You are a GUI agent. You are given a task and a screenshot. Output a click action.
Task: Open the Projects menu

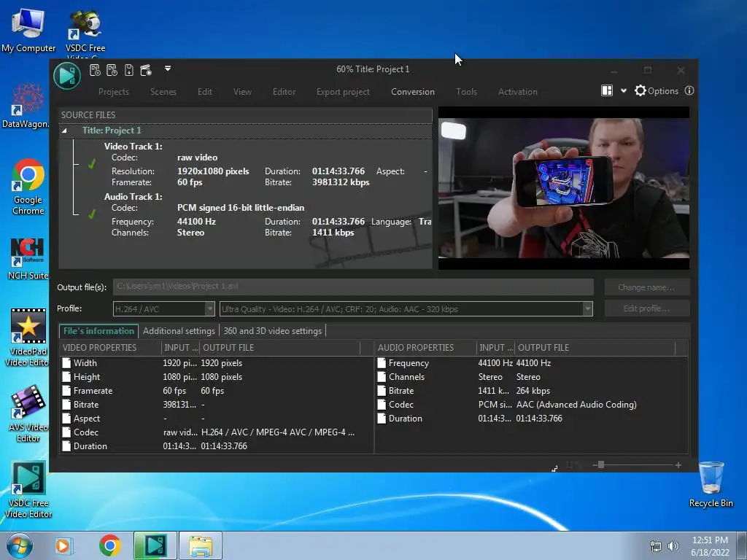pyautogui.click(x=113, y=91)
